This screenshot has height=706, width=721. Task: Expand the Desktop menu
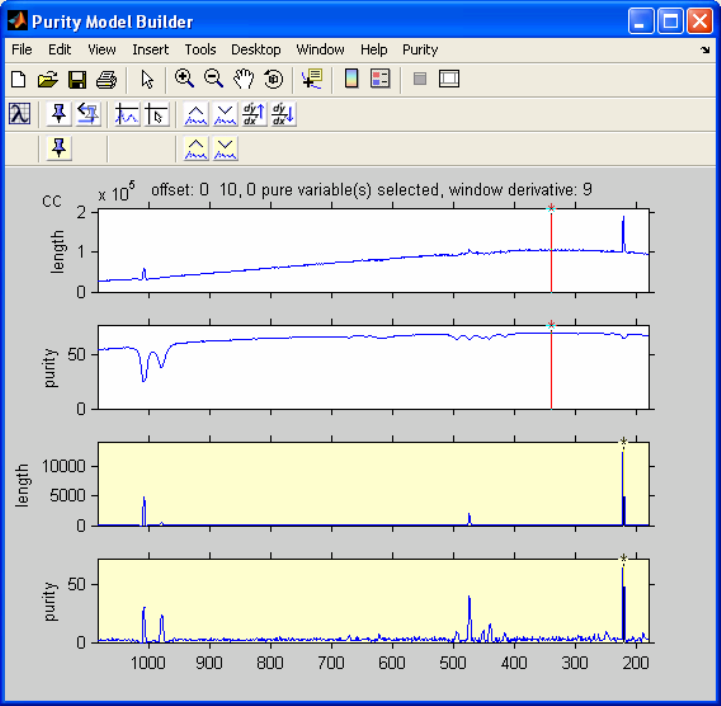[256, 49]
